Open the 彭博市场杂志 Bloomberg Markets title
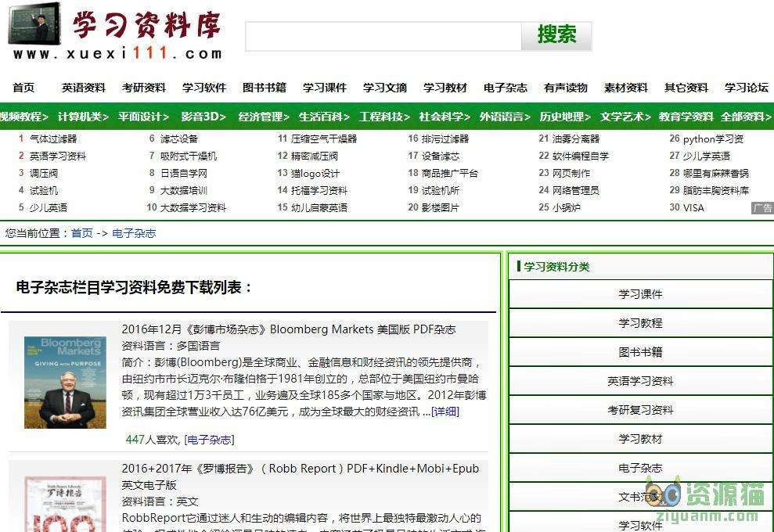The height and width of the screenshot is (532, 774). coord(288,329)
